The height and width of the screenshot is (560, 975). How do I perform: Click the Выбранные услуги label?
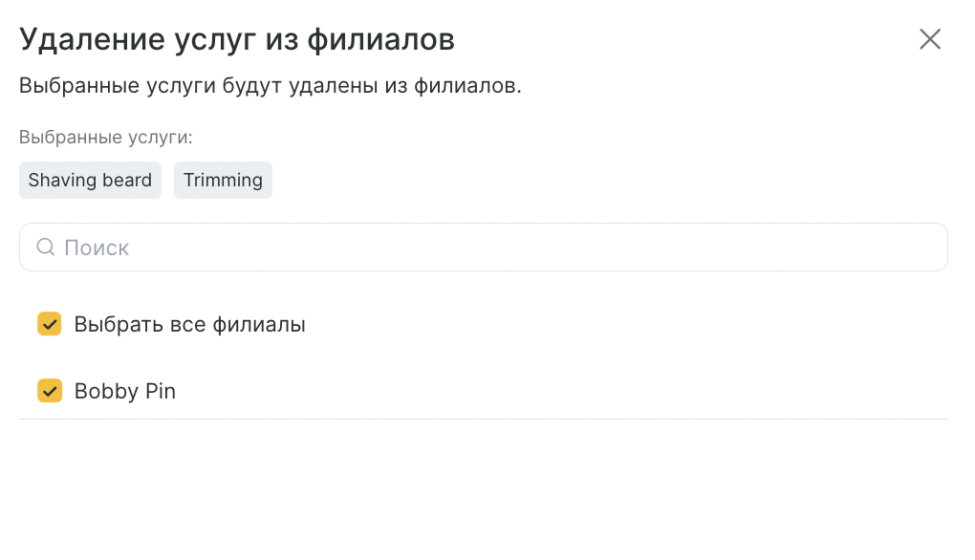(106, 137)
